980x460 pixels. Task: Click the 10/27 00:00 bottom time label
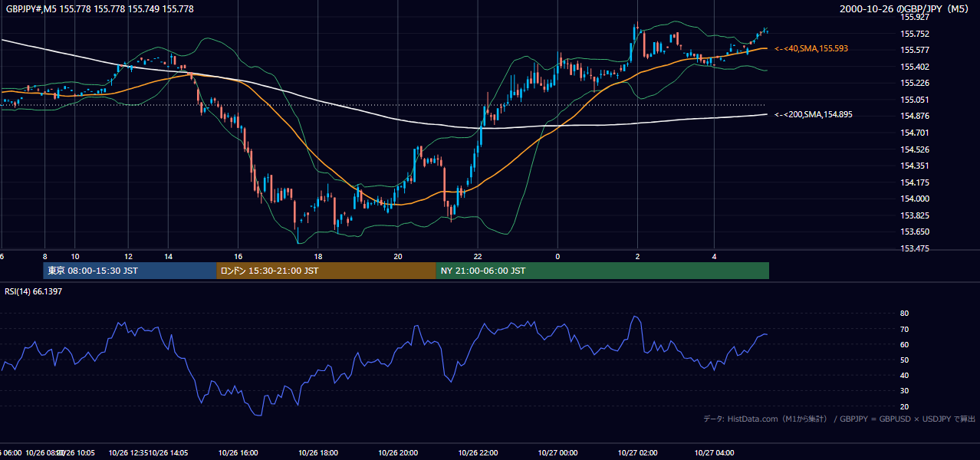point(558,453)
